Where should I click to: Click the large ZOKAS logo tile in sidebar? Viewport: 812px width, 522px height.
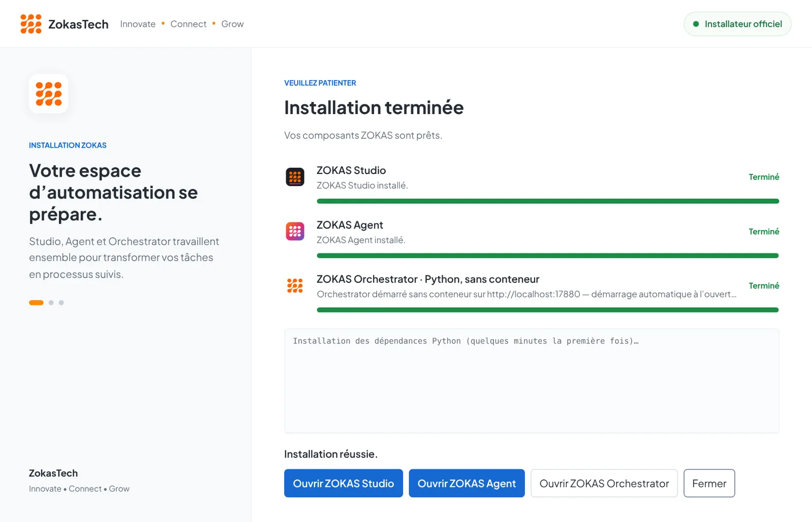tap(49, 94)
